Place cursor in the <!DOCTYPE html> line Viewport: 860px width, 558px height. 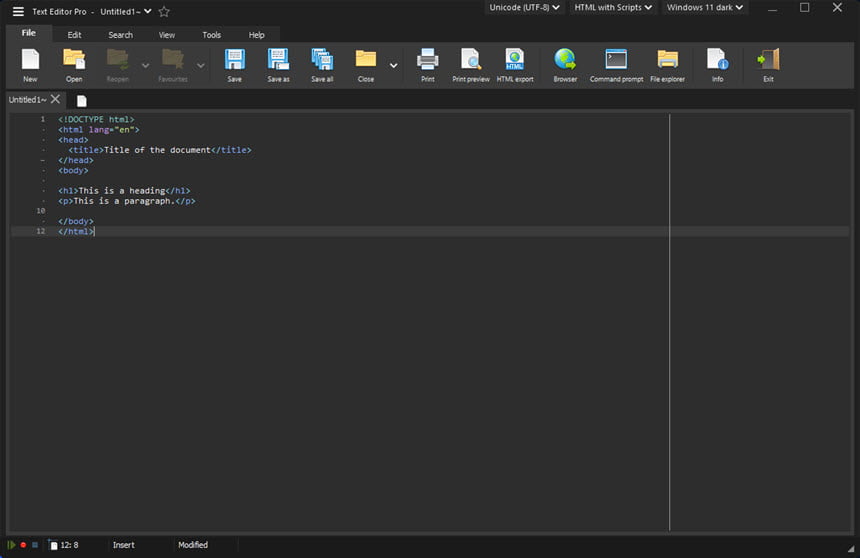point(96,119)
